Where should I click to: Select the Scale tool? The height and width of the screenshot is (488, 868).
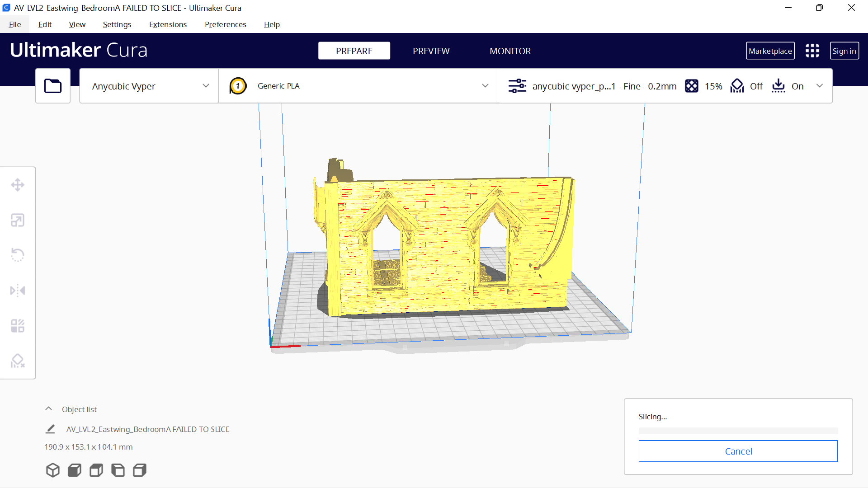[x=18, y=220]
